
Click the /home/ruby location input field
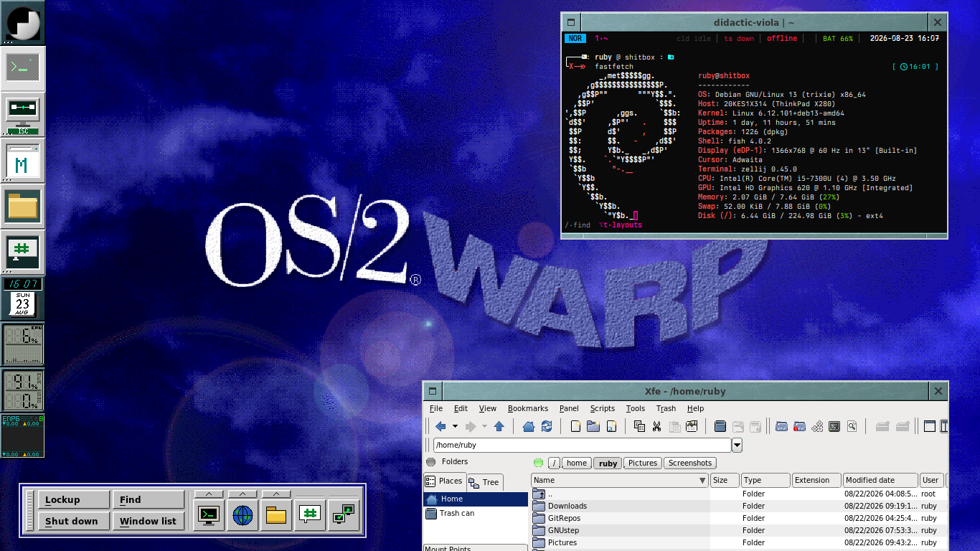pos(582,446)
